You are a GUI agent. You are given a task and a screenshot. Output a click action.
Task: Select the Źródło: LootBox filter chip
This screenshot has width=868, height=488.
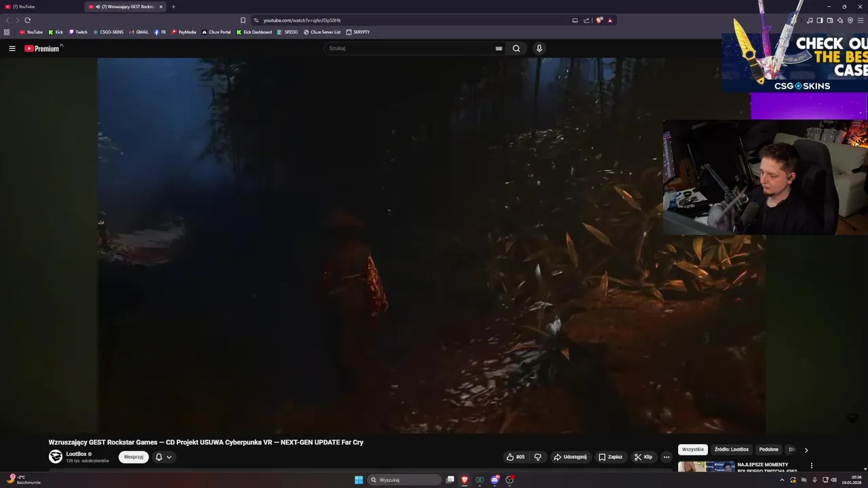[x=732, y=449]
